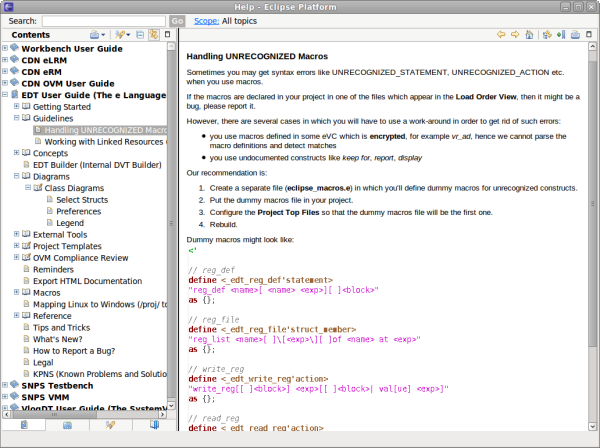
Task: Expand the SNPS Testbench node
Action: pyautogui.click(x=5, y=385)
